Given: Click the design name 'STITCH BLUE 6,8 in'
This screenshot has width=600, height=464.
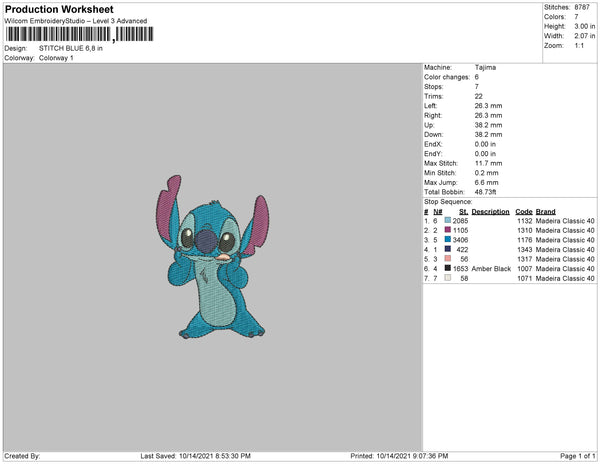Looking at the screenshot, I should 71,48.
